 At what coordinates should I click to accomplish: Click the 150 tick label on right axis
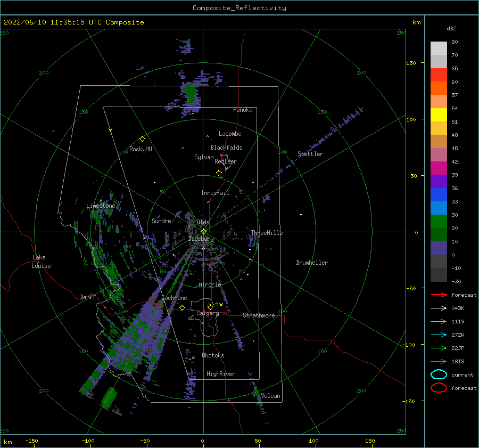[411, 63]
